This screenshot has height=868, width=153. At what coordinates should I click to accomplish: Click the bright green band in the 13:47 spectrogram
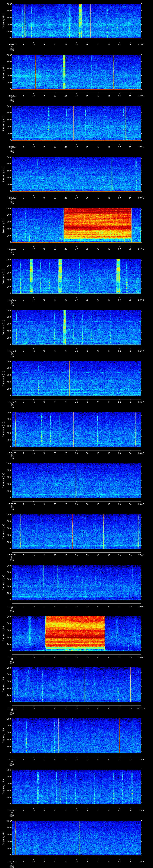64,72
